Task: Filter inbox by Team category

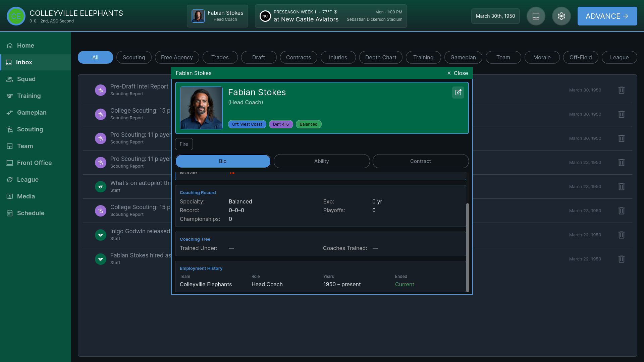Action: tap(503, 57)
